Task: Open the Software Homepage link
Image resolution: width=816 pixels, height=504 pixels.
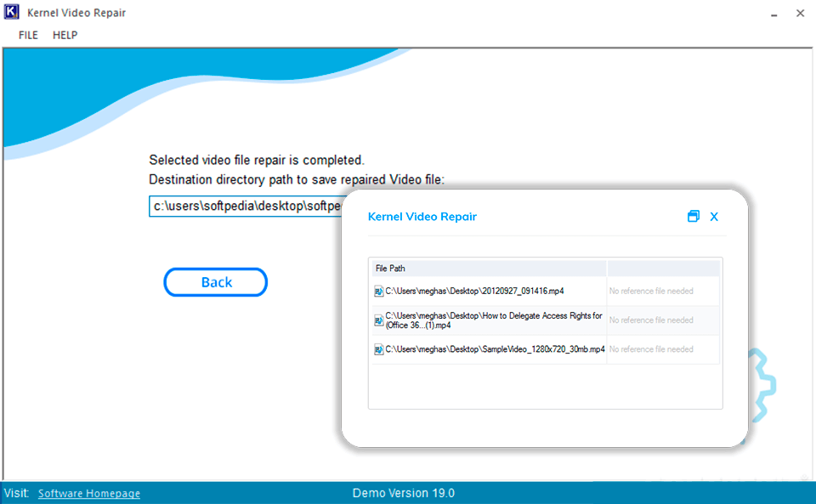Action: click(88, 493)
